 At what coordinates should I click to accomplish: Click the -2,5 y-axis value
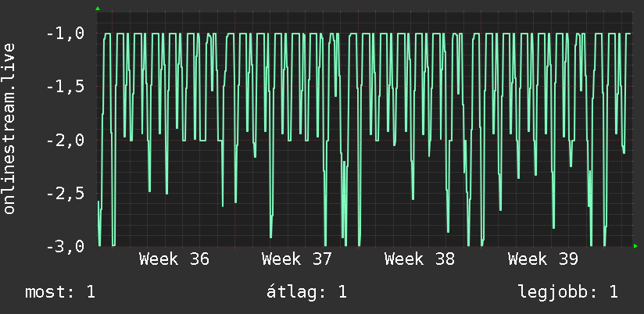pyautogui.click(x=66, y=194)
